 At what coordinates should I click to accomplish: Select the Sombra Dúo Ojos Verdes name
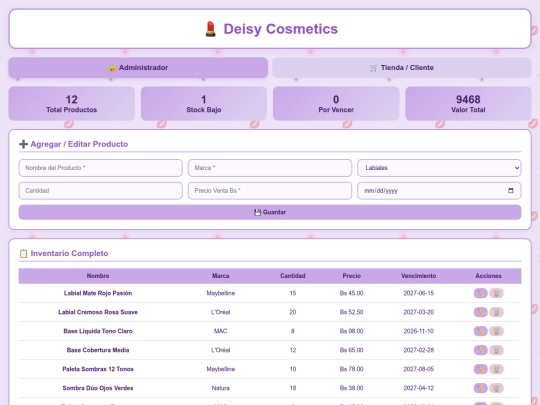[x=98, y=388]
